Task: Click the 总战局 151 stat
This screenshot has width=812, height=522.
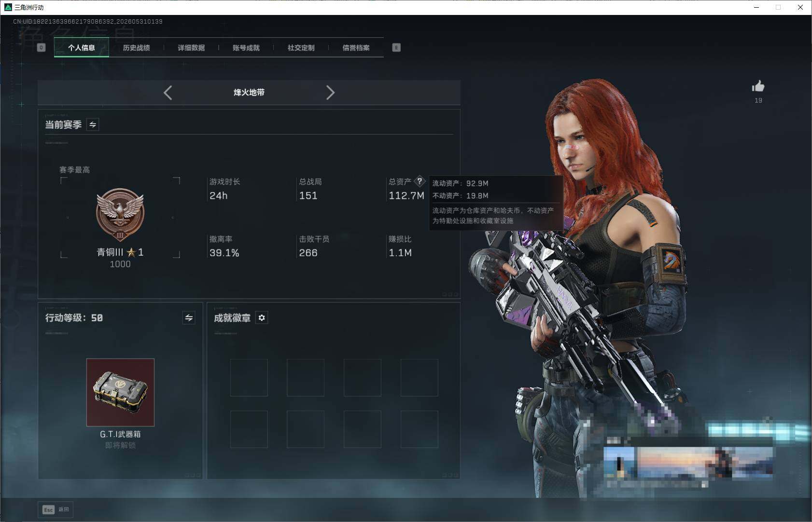Action: (x=310, y=189)
